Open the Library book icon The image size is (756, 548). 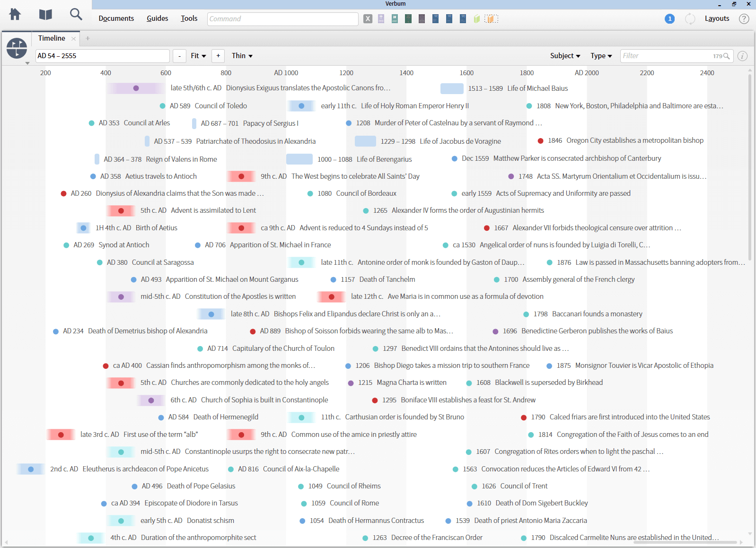[45, 15]
